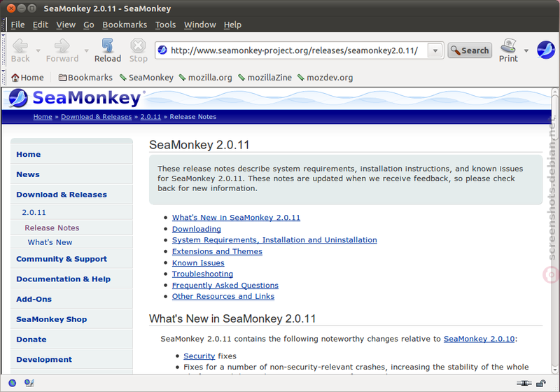Screen dimensions: 560x392
Task: Open the SeaMonkey bookmark in personal toolbar
Action: tap(146, 78)
